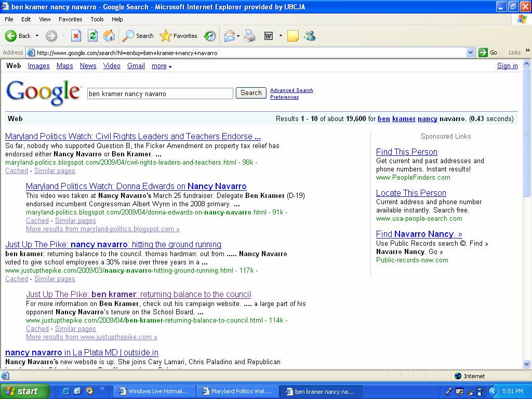
Task: Click the Sign in link
Action: pos(507,66)
